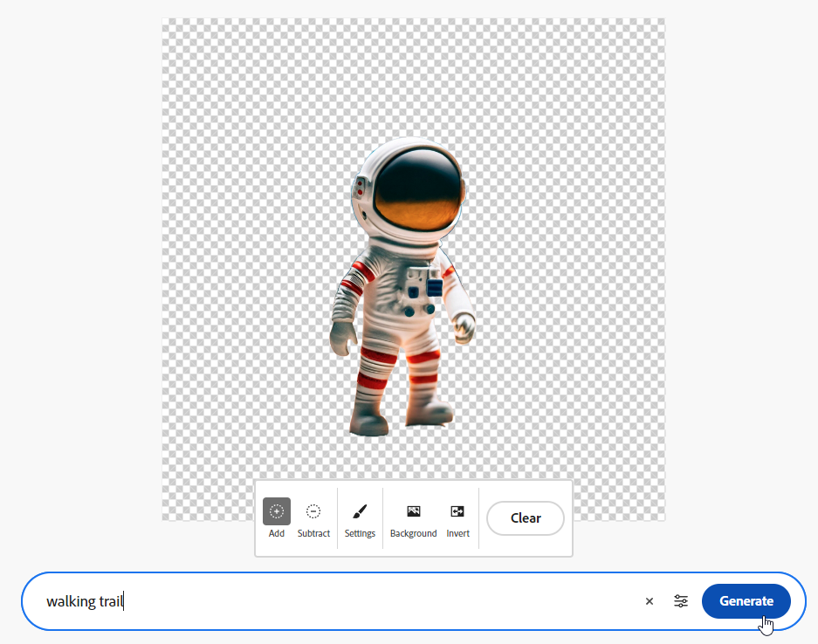The width and height of the screenshot is (818, 644).
Task: Select Invert from the selection toolbar
Action: (457, 513)
